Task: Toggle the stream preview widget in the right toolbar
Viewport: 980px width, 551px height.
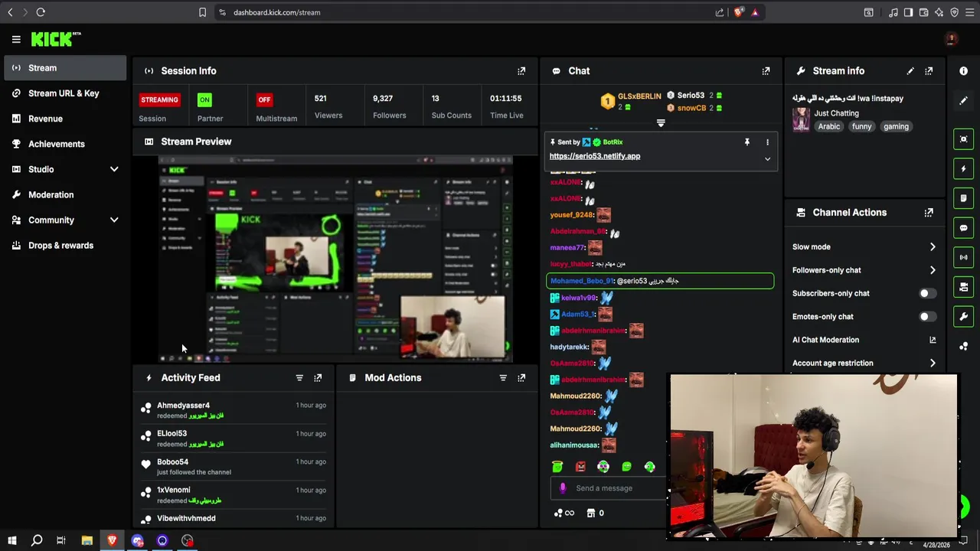Action: (x=963, y=139)
